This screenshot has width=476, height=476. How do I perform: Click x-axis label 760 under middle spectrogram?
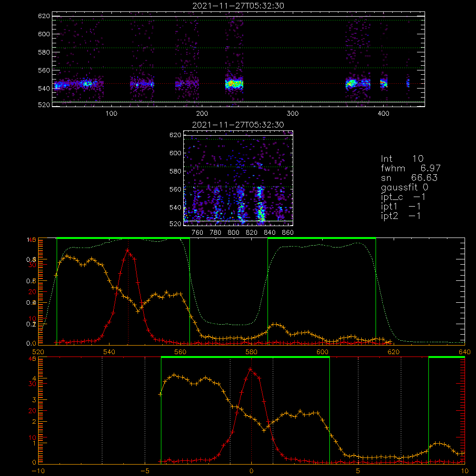[x=198, y=233]
